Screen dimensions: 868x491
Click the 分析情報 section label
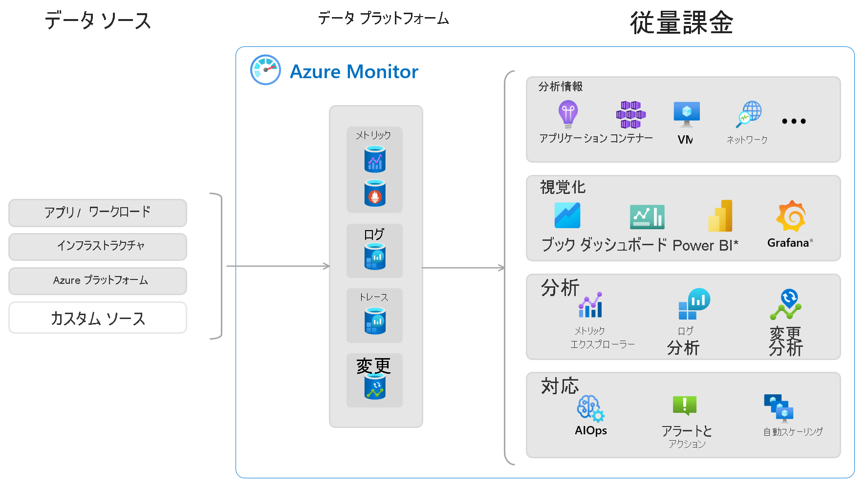pos(561,87)
